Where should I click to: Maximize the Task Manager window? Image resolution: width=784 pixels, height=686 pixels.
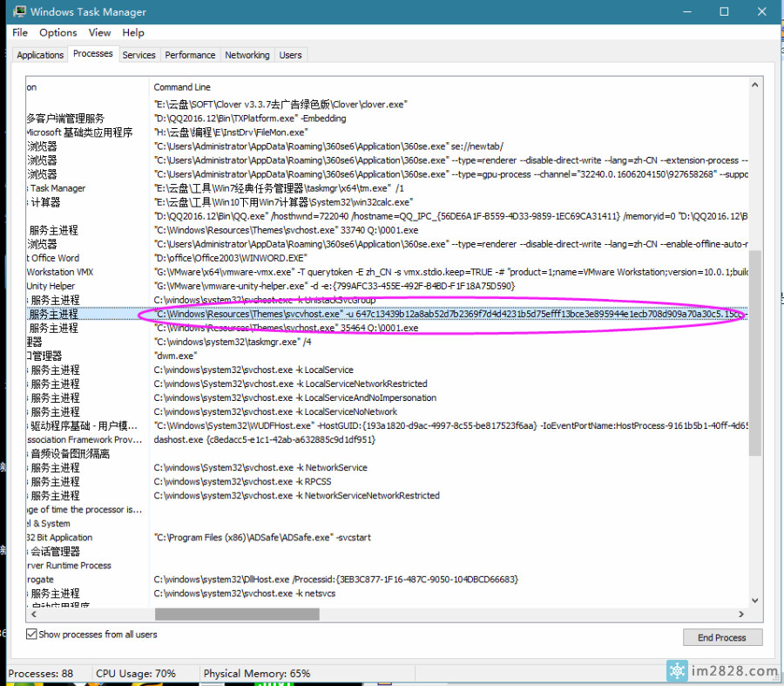(724, 12)
